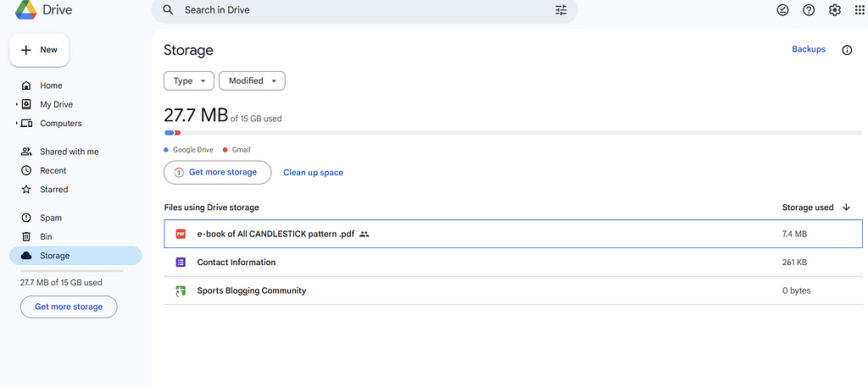Click the Contact Information form icon
868x387 pixels.
point(181,262)
